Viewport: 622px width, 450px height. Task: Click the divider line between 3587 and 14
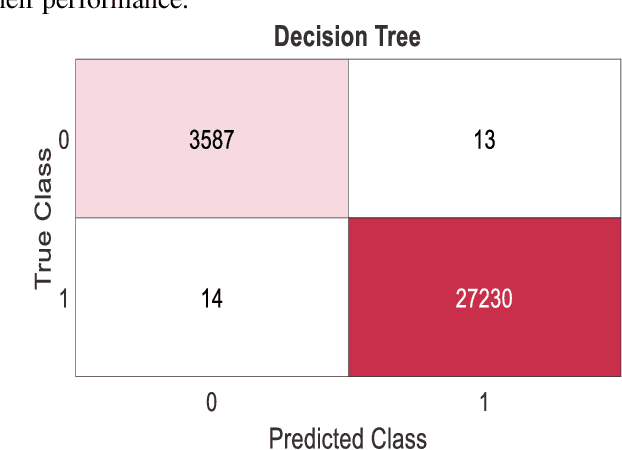coord(212,218)
